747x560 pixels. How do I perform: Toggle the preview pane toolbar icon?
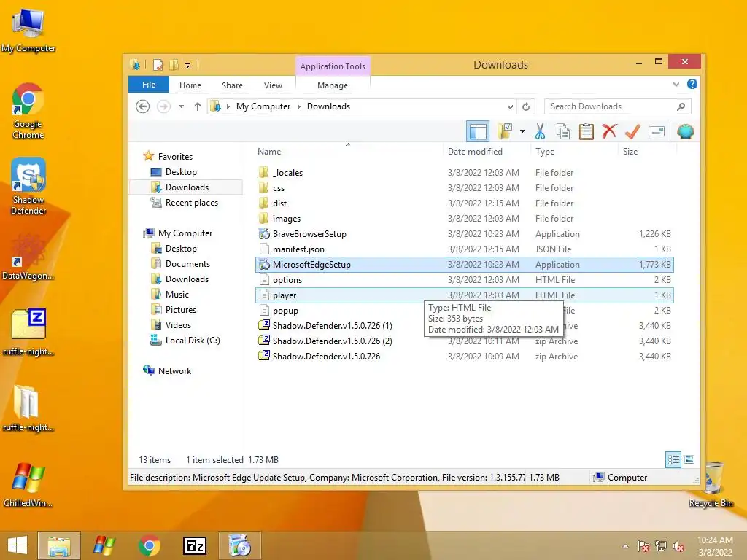coord(478,131)
